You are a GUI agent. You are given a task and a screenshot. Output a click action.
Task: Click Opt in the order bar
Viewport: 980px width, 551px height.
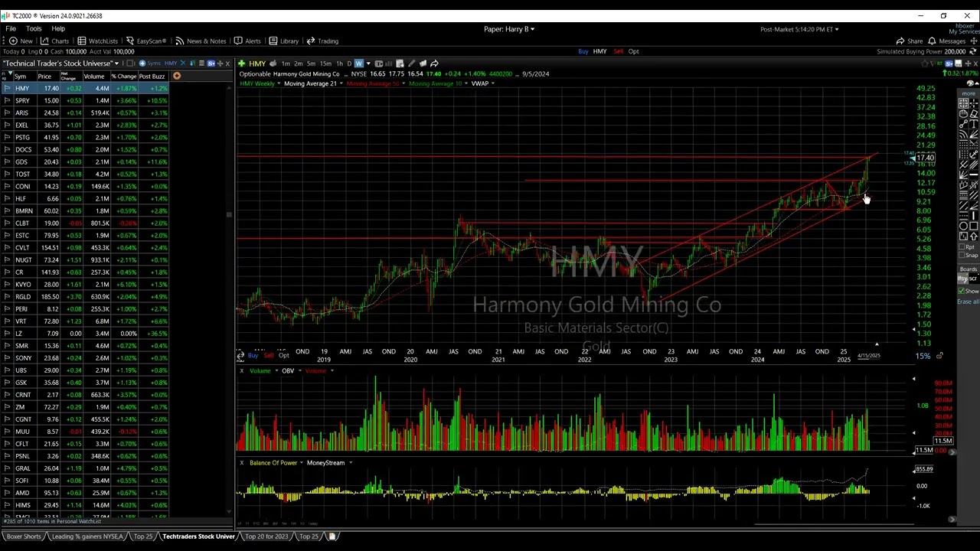(x=633, y=51)
